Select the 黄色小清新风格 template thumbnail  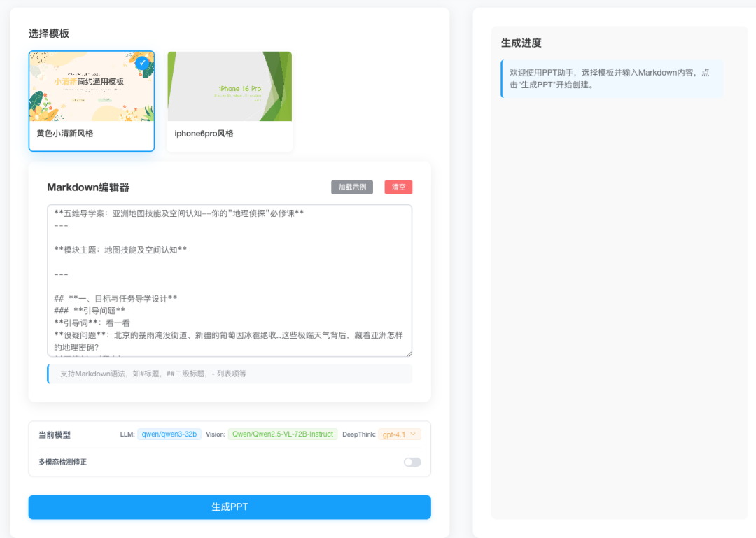tap(91, 85)
